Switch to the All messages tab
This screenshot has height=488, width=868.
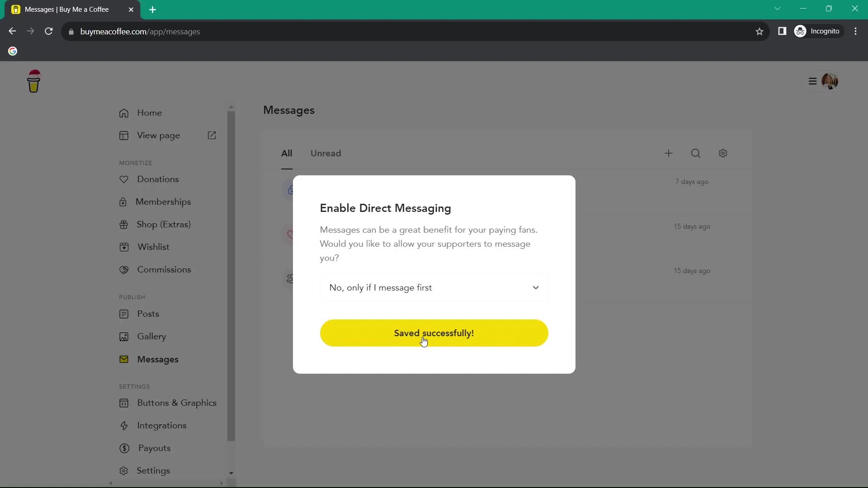coord(287,153)
